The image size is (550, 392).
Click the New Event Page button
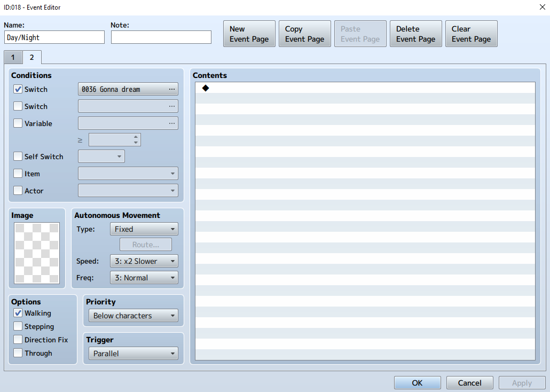[x=249, y=34]
